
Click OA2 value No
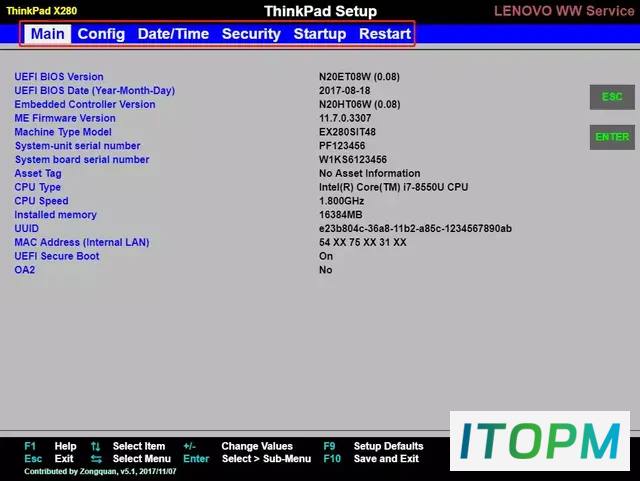(x=325, y=270)
